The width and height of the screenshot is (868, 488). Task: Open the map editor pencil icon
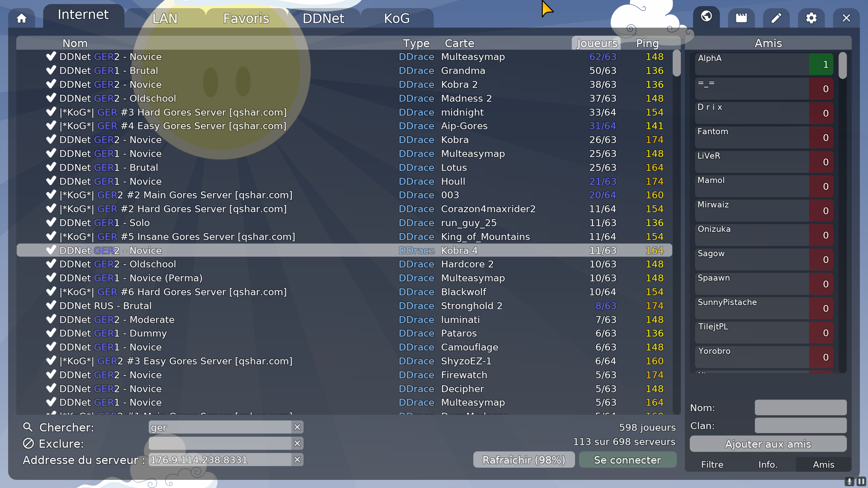[776, 18]
